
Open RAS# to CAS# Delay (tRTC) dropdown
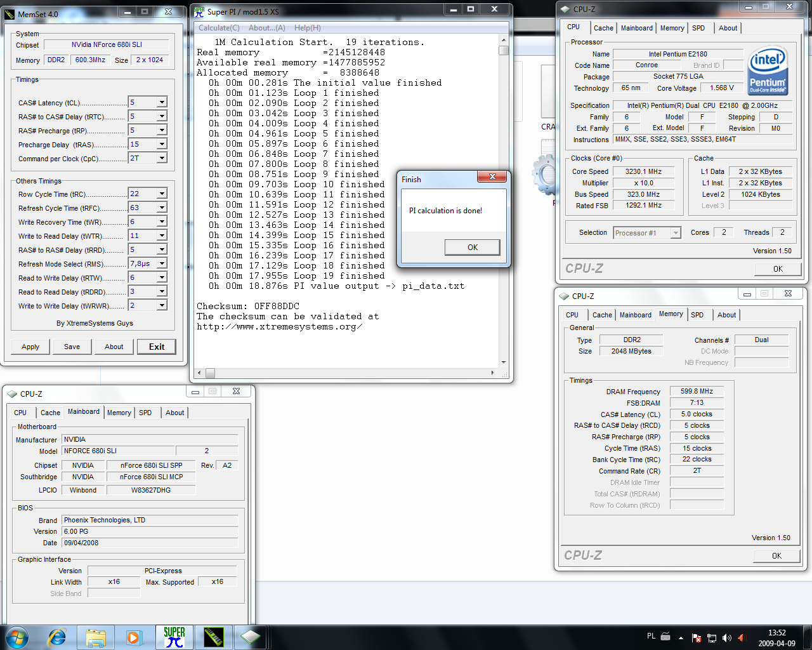click(x=162, y=116)
